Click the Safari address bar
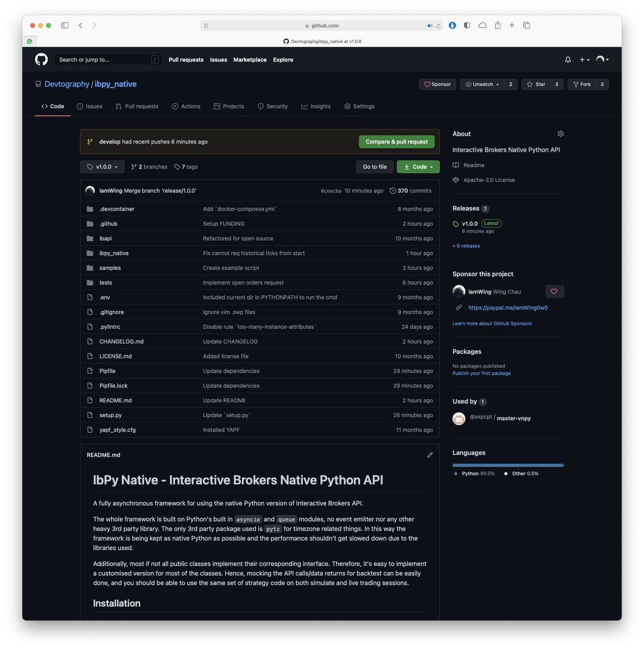Viewport: 644px width, 650px height. coord(322,25)
